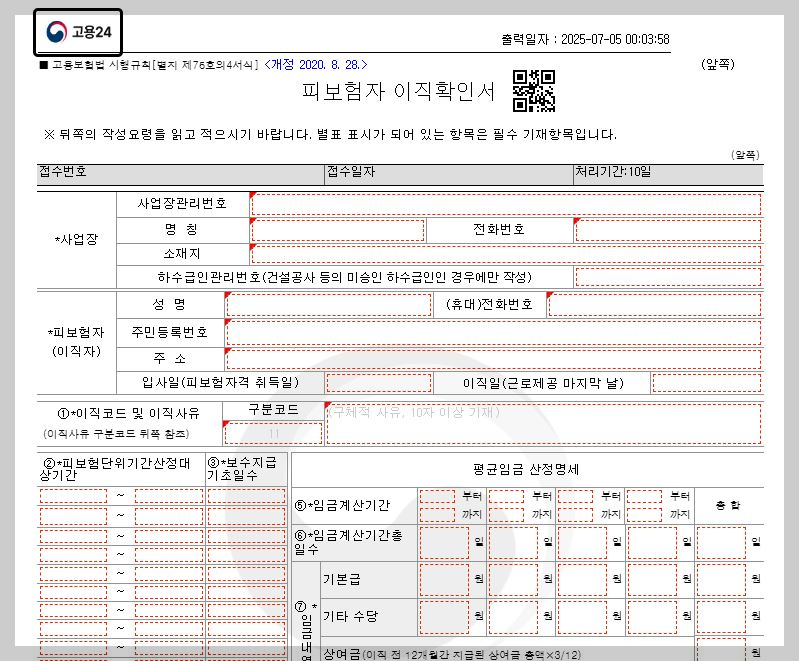Select second column 기타 수당 field
The width and height of the screenshot is (799, 661).
[513, 617]
